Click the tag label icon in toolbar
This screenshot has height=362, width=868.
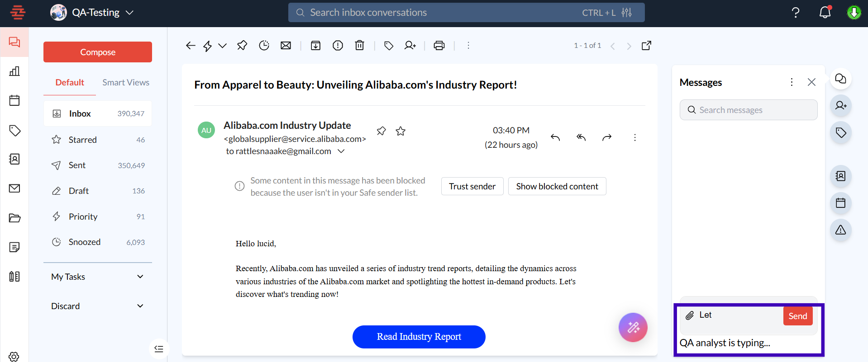388,46
